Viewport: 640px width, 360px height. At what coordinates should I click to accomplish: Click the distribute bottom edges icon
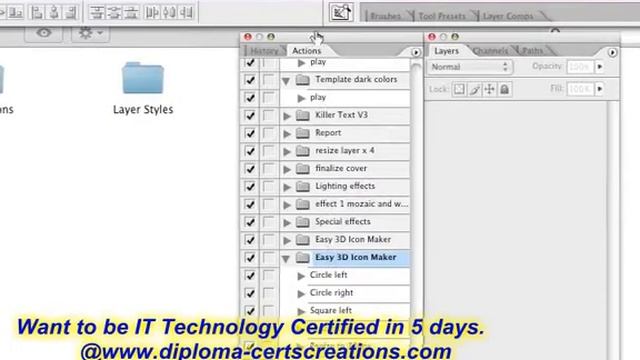point(131,12)
